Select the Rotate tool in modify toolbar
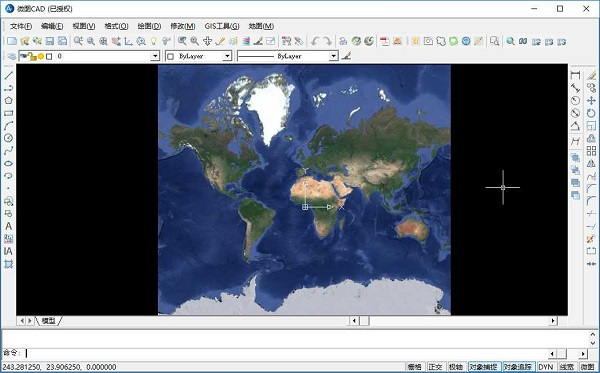This screenshot has height=373, width=600. pyautogui.click(x=591, y=113)
